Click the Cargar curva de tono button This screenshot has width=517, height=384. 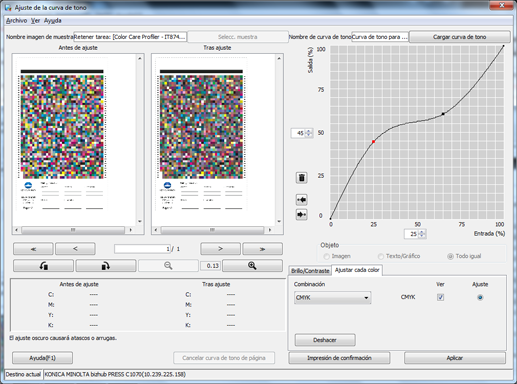[x=459, y=37]
